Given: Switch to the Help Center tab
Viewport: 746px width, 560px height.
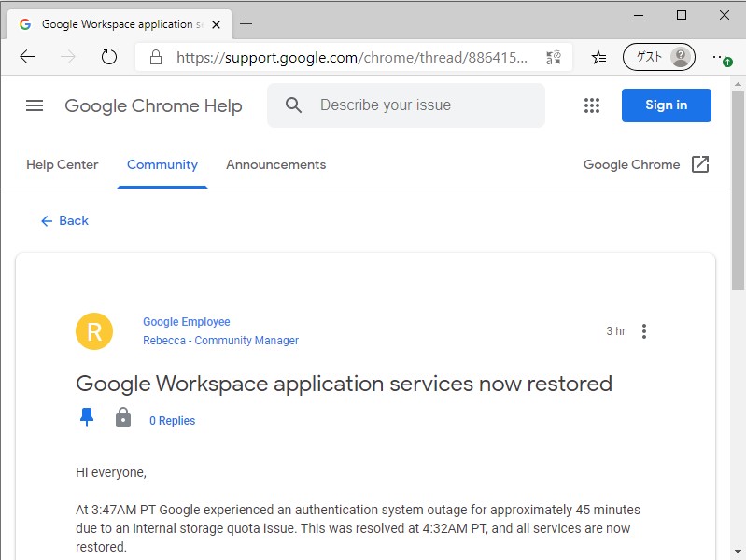Looking at the screenshot, I should [x=63, y=164].
